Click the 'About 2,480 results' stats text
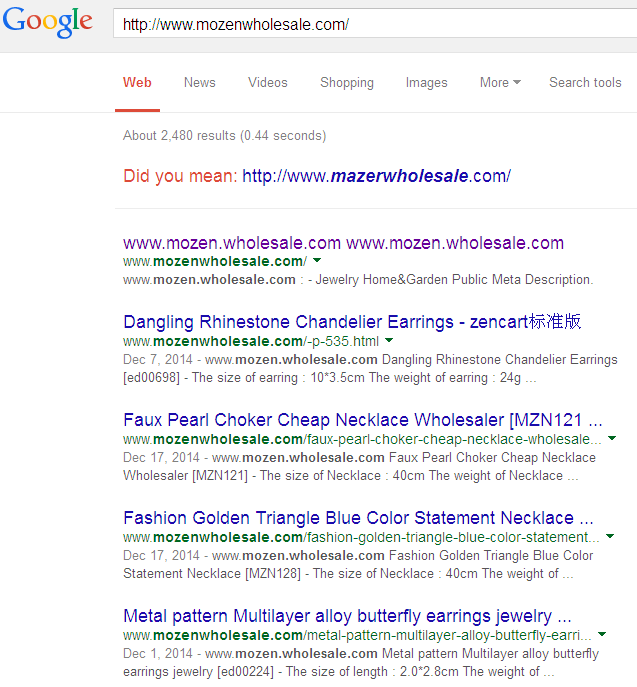Image resolution: width=637 pixels, height=687 pixels. (x=224, y=136)
